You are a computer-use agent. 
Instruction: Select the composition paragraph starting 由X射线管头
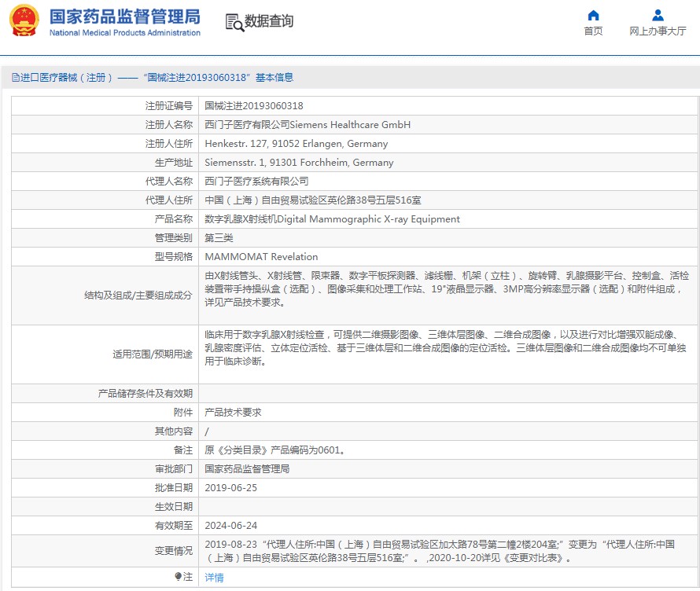[x=447, y=289]
